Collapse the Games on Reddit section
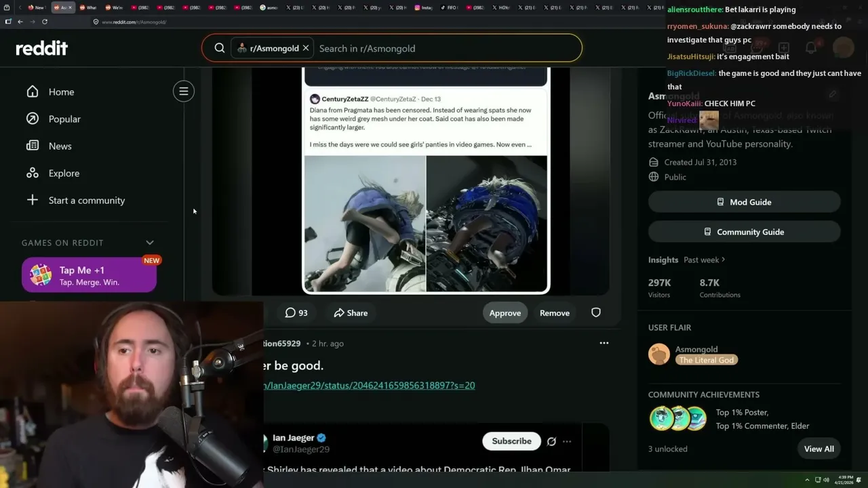Image resolution: width=868 pixels, height=488 pixels. point(150,243)
